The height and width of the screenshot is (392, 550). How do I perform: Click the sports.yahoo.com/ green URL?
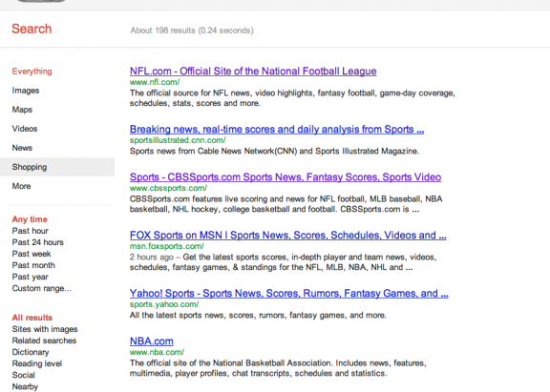tap(164, 304)
